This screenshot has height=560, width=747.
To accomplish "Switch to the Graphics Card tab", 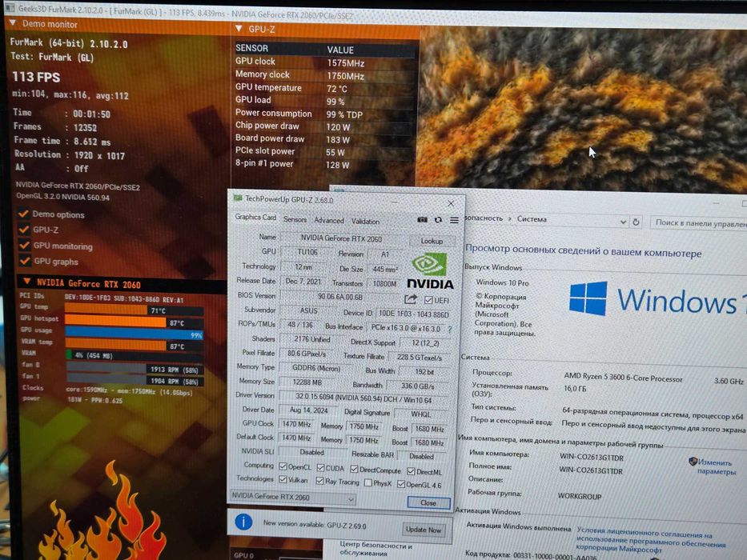I will click(255, 217).
